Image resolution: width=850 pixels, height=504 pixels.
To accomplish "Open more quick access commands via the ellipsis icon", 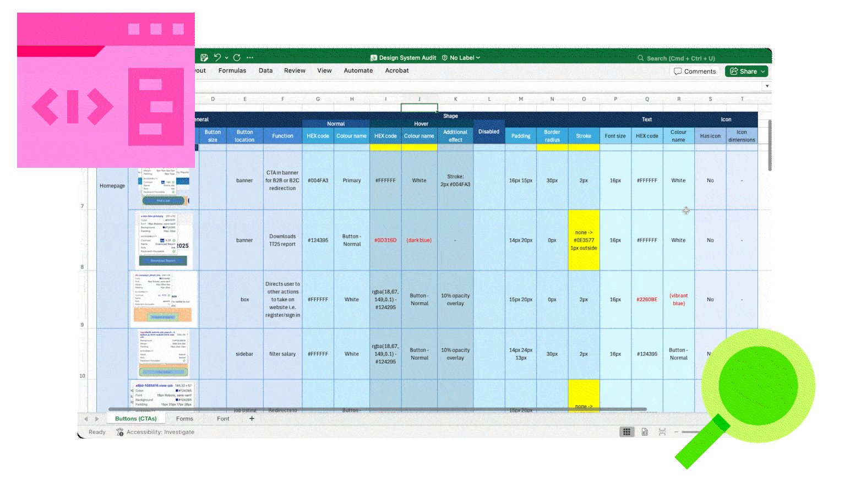I will [250, 57].
